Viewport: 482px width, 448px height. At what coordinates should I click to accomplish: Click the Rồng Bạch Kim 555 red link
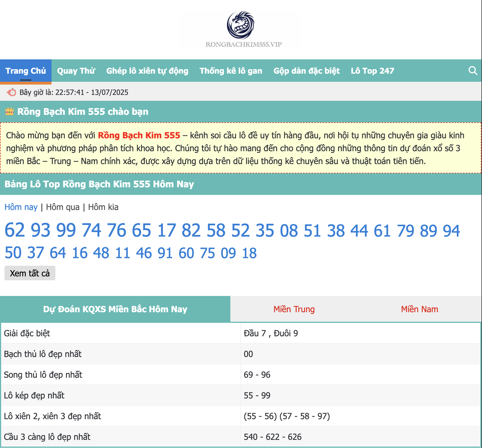coord(139,136)
